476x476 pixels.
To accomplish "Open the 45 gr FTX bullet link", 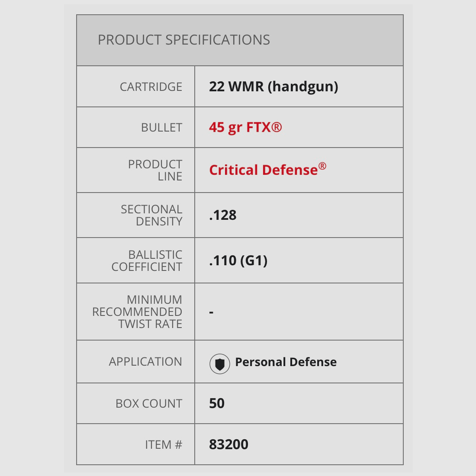I will [x=245, y=127].
